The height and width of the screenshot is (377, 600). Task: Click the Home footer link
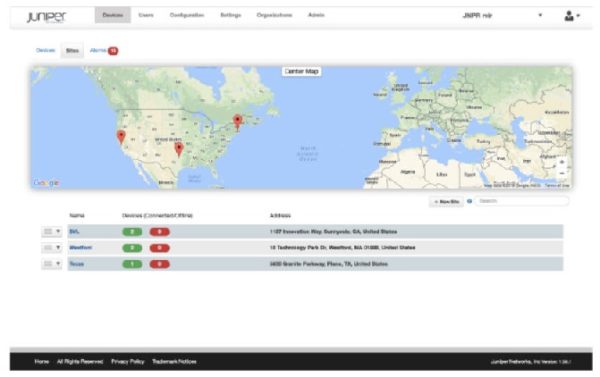[x=42, y=361]
